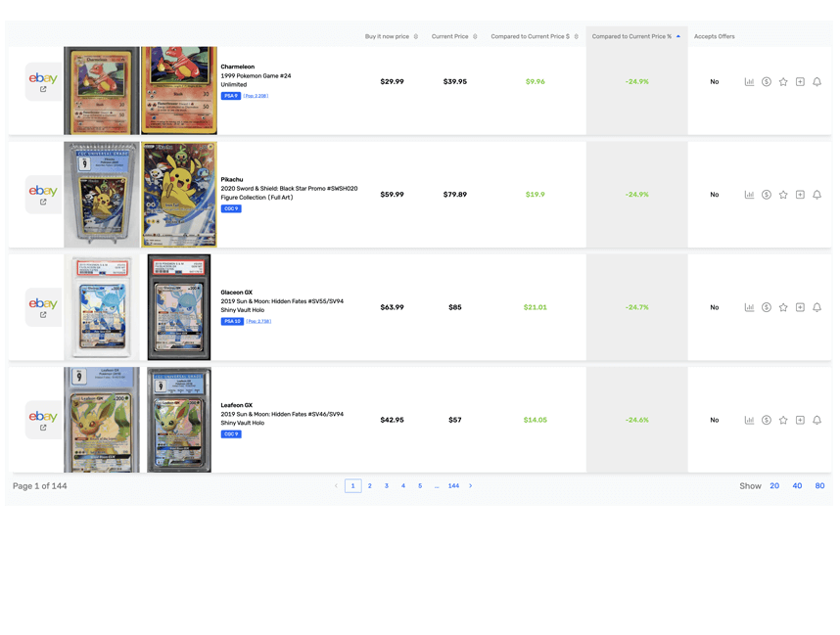Image resolution: width=840 pixels, height=635 pixels.
Task: Open Glaceon GX listing via eBay logo
Action: [43, 307]
